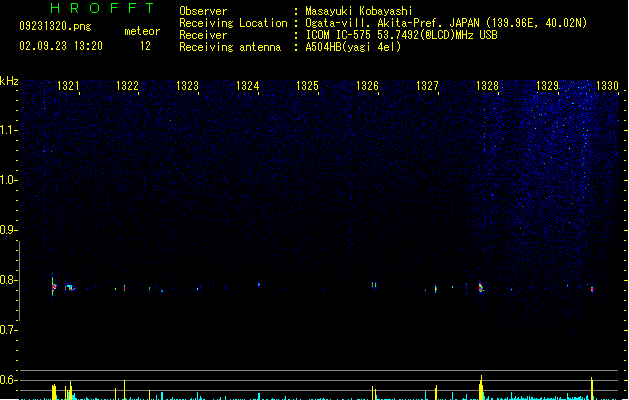629x400 pixels.
Task: Select the filename 09231320.png
Action: point(55,26)
